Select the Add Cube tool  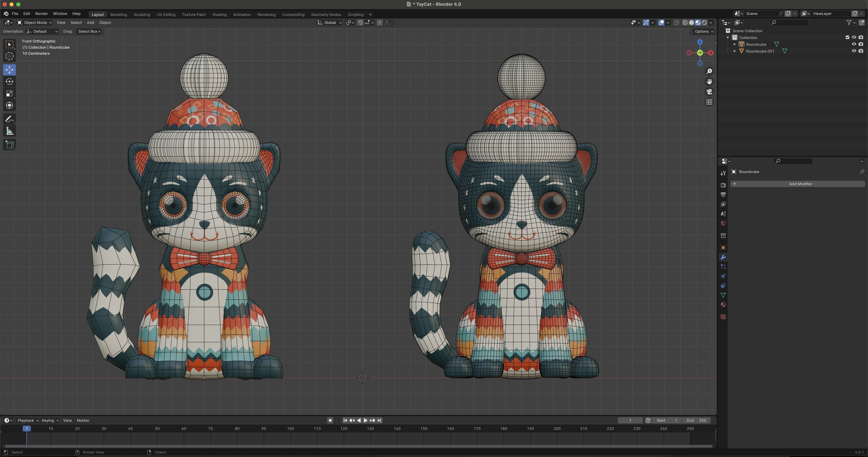[9, 145]
